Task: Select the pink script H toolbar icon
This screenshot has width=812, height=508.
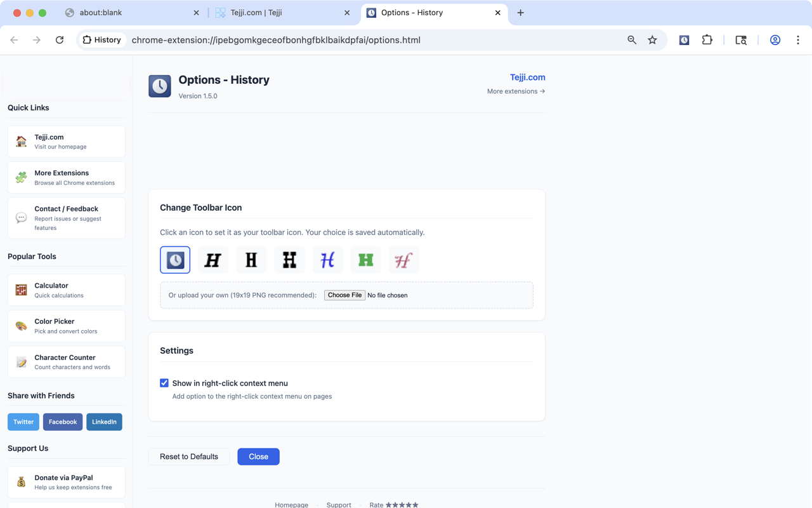Action: (x=403, y=259)
